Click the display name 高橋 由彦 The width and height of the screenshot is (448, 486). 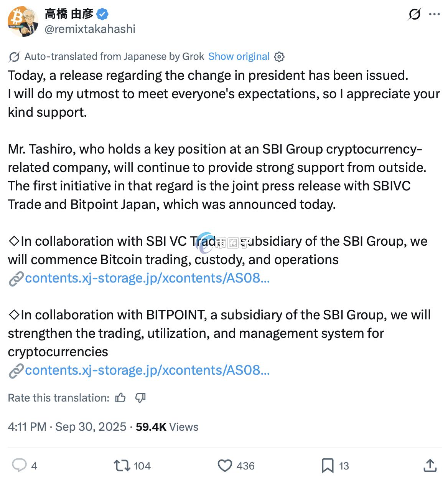[x=69, y=14]
